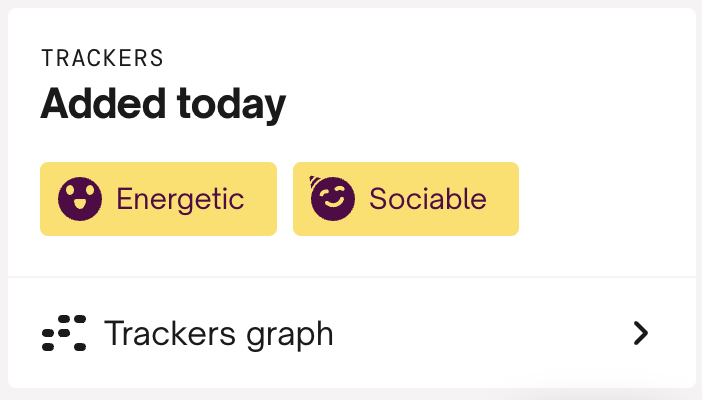The width and height of the screenshot is (702, 400).
Task: Open the "Trackers graph" link text
Action: point(218,333)
